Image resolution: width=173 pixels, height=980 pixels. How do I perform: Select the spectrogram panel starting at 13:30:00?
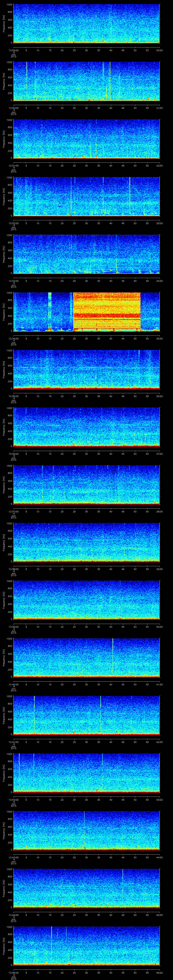pyautogui.click(x=86, y=81)
